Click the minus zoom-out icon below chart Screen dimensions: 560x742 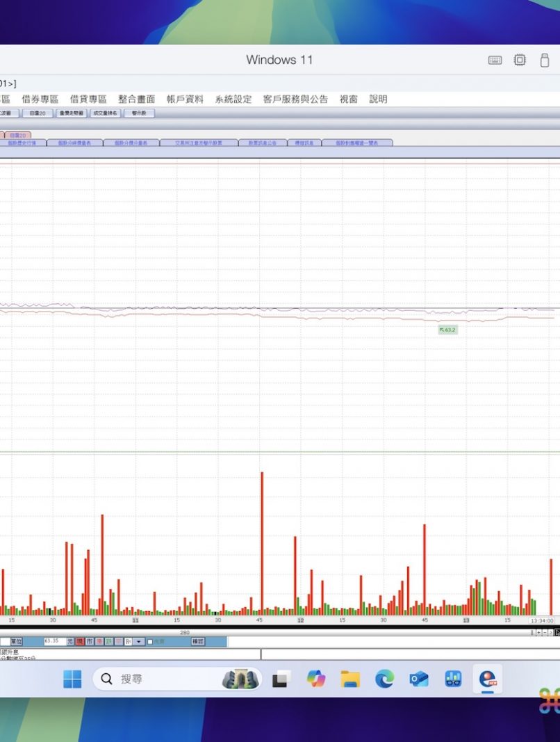(545, 632)
